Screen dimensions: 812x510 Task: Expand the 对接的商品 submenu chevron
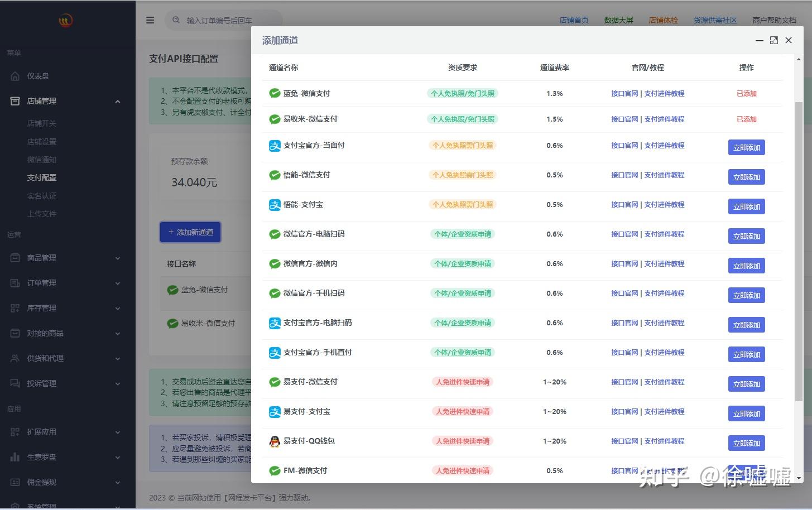pos(118,333)
